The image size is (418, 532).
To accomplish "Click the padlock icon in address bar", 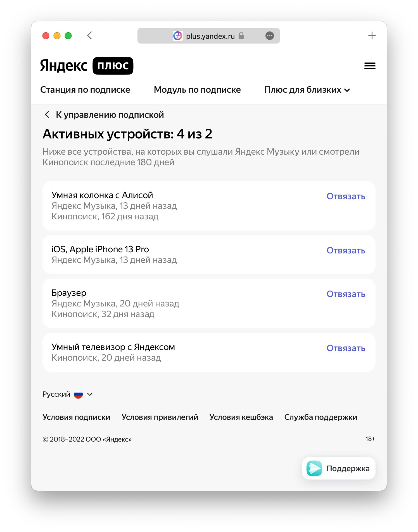I will tap(241, 36).
